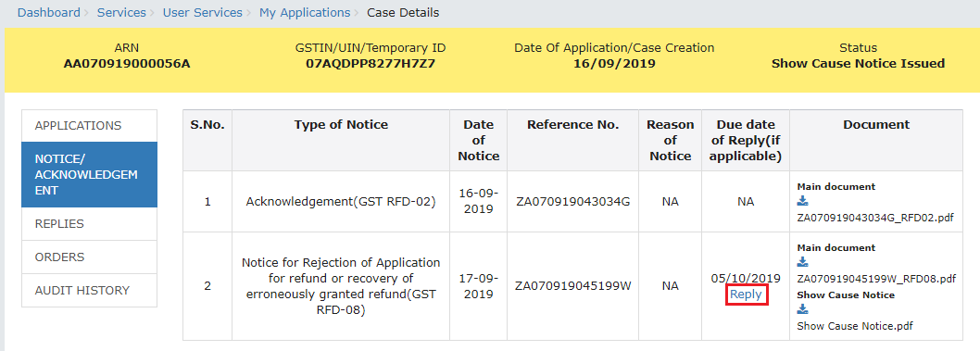The height and width of the screenshot is (351, 980).
Task: Switch to the APPLICATIONS tab
Action: pyautogui.click(x=89, y=126)
